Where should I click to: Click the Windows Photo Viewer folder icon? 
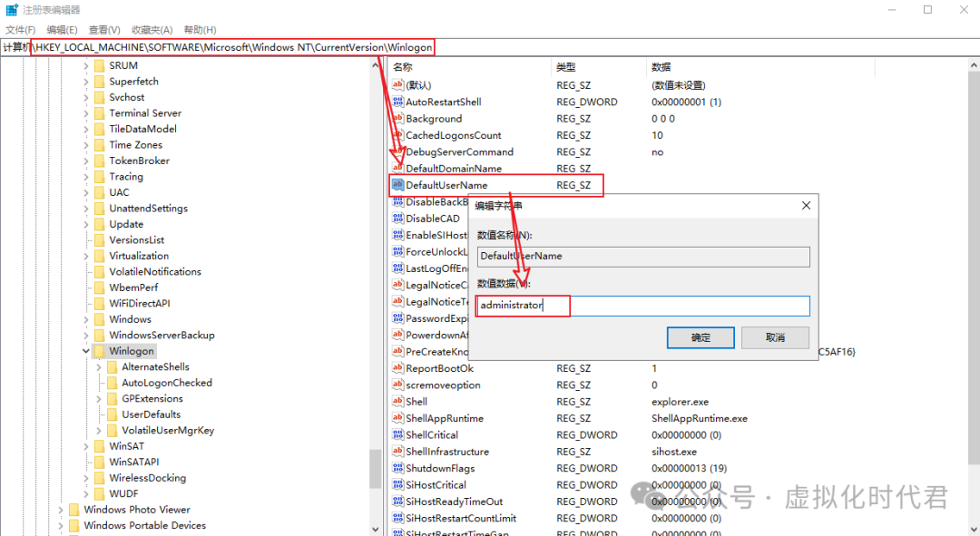pos(73,510)
